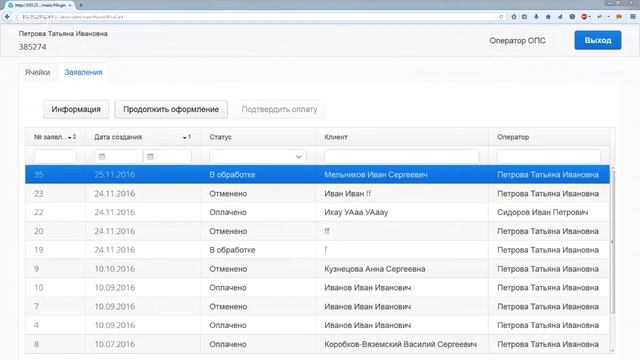This screenshot has width=640, height=360.
Task: Open new browser tab with plus button
Action: click(x=81, y=5)
